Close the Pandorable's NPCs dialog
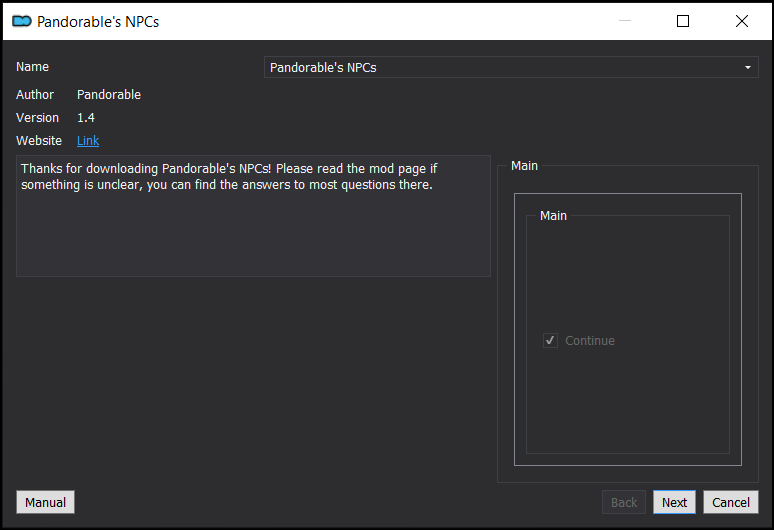Screen dimensions: 774x530 click(741, 21)
